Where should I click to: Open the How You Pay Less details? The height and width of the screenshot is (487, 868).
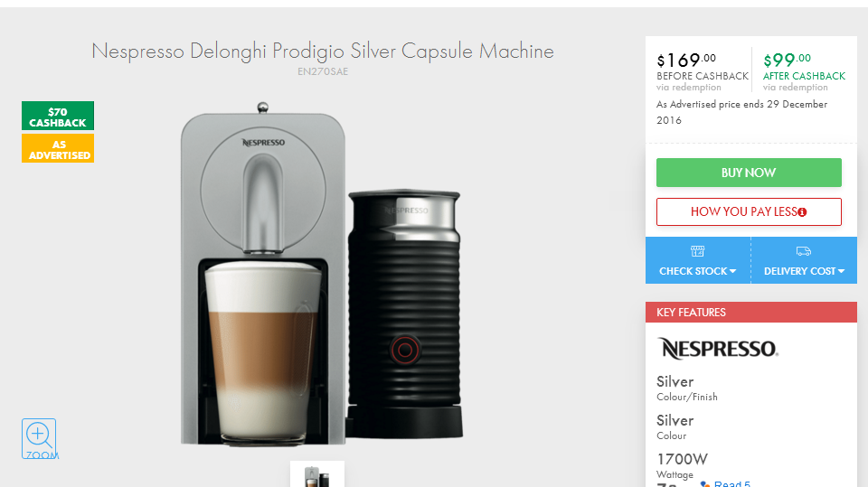coord(749,212)
